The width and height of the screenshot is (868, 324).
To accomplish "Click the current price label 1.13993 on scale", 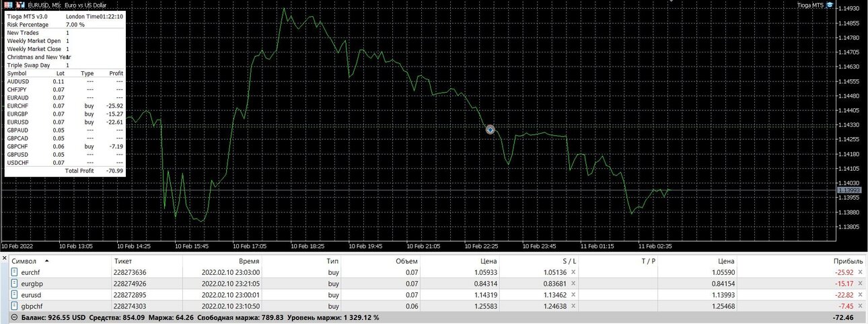I will [850, 190].
